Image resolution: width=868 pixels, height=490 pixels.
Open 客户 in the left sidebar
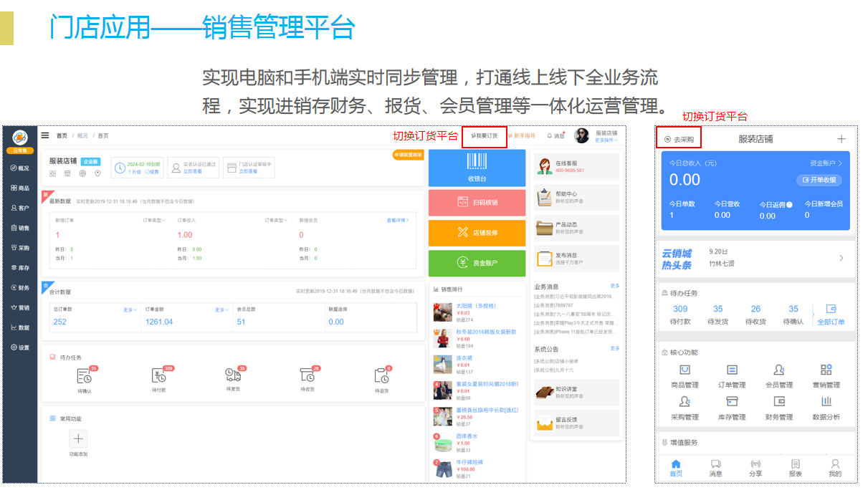point(20,208)
